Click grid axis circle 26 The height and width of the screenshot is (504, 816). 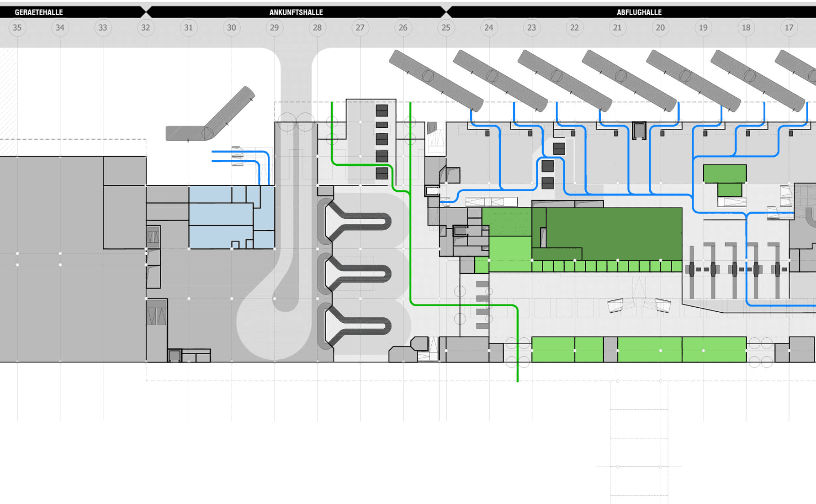click(x=403, y=28)
